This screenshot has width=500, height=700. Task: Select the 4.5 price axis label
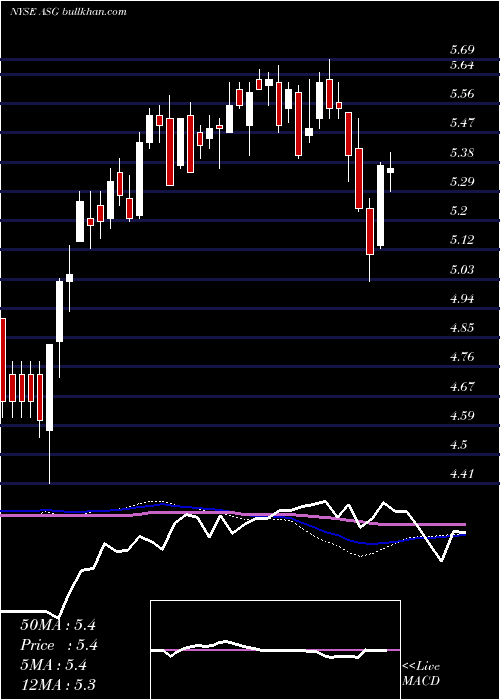[x=458, y=445]
